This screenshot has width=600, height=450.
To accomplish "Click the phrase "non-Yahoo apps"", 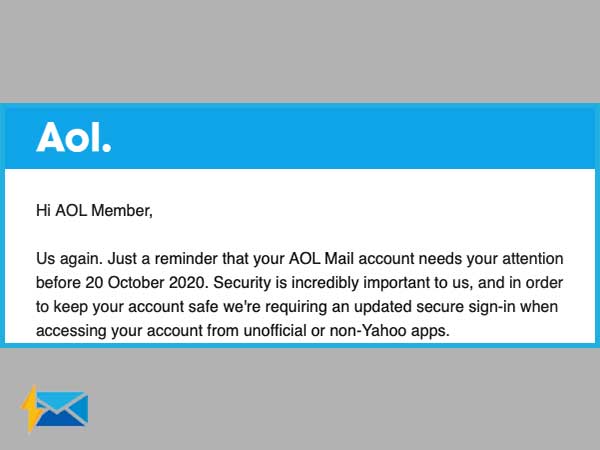I will (x=389, y=331).
